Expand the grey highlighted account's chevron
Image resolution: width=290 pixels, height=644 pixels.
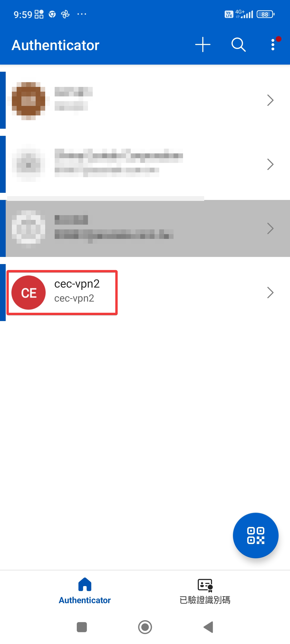click(x=270, y=228)
